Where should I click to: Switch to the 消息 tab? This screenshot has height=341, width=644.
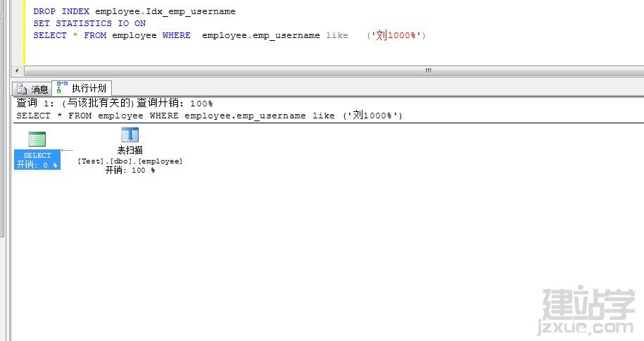pyautogui.click(x=32, y=89)
